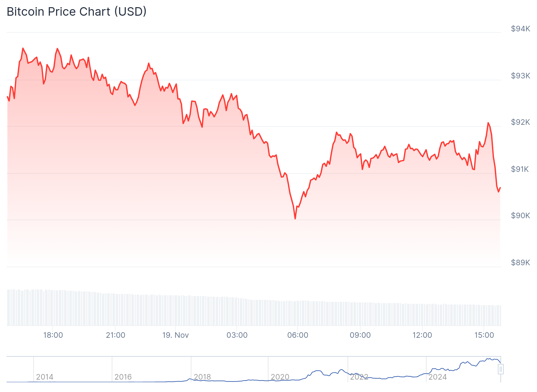Click the $92K price axis label
The height and width of the screenshot is (392, 537).
[521, 122]
